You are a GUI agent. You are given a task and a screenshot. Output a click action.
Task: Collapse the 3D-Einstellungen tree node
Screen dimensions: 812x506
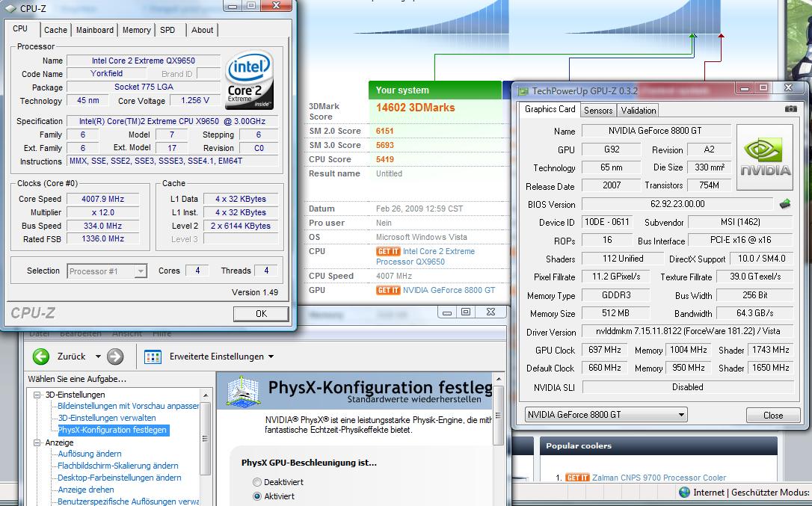(37, 395)
